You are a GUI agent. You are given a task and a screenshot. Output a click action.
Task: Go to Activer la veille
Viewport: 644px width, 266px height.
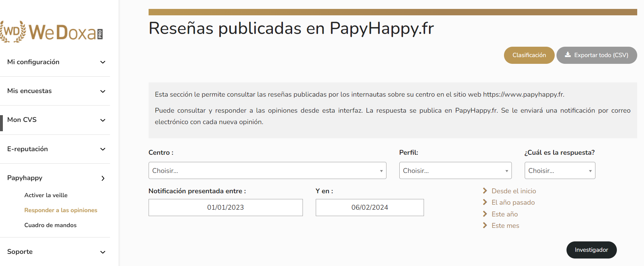pos(46,195)
